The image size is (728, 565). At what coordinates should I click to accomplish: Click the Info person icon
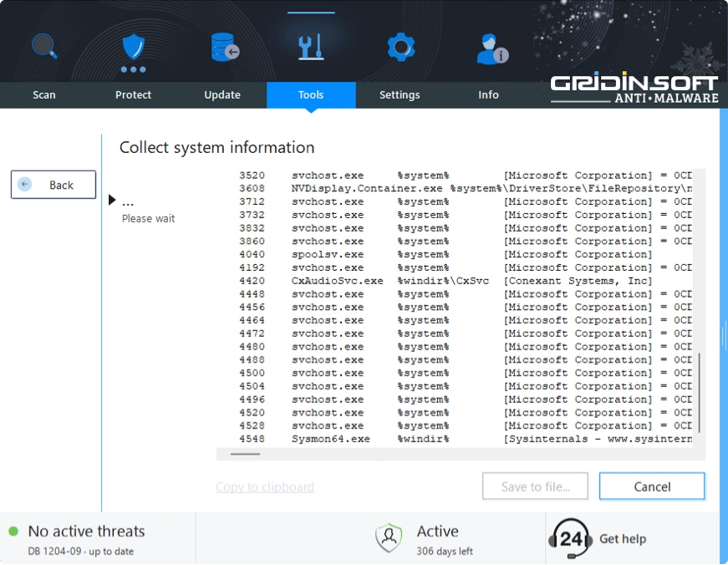click(491, 48)
